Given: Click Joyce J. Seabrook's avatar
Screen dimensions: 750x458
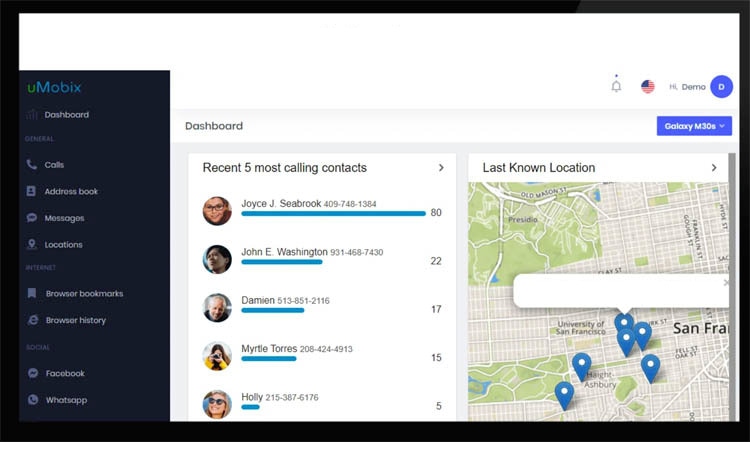Looking at the screenshot, I should pyautogui.click(x=217, y=211).
